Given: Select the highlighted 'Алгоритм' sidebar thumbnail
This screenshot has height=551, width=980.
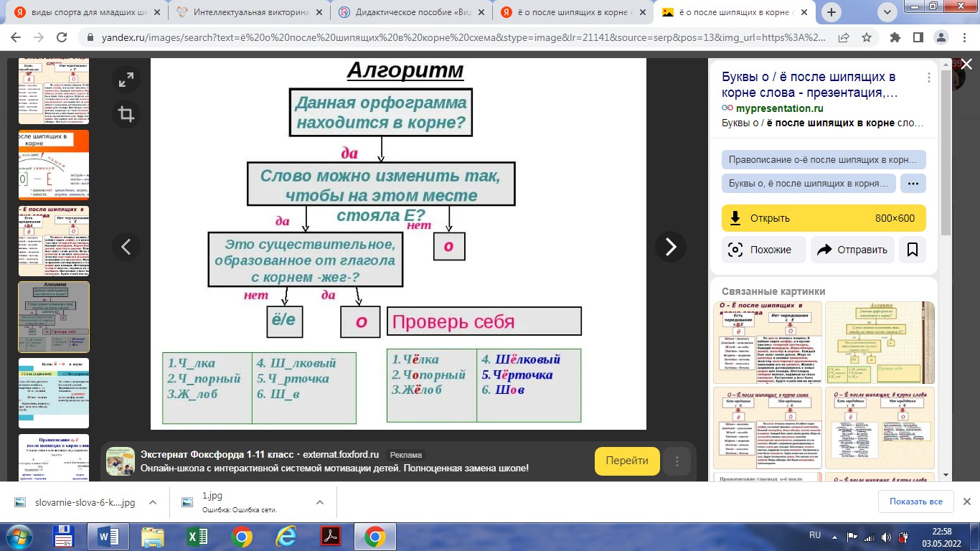Looking at the screenshot, I should pyautogui.click(x=54, y=316).
